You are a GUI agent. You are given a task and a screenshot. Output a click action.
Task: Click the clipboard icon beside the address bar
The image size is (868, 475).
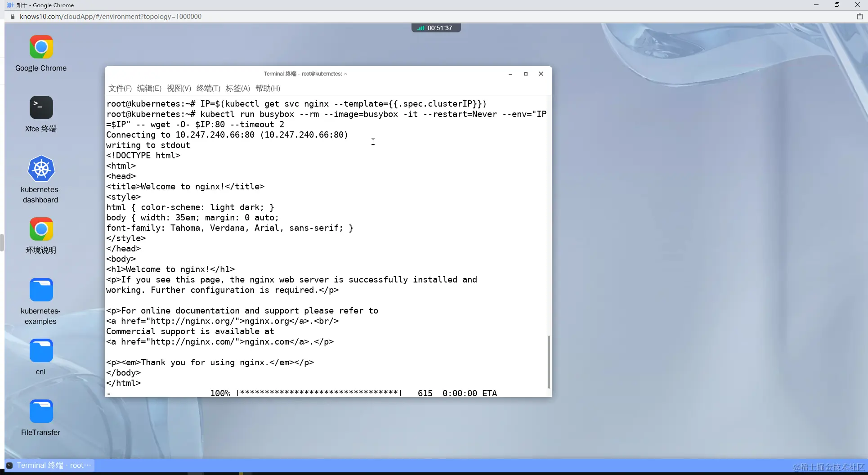(x=859, y=17)
